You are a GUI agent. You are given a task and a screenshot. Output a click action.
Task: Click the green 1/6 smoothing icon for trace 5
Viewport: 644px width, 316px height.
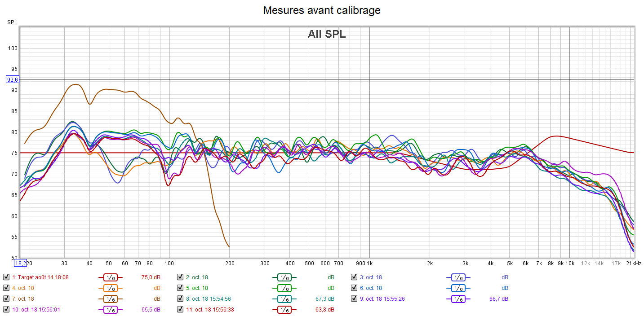(x=284, y=288)
